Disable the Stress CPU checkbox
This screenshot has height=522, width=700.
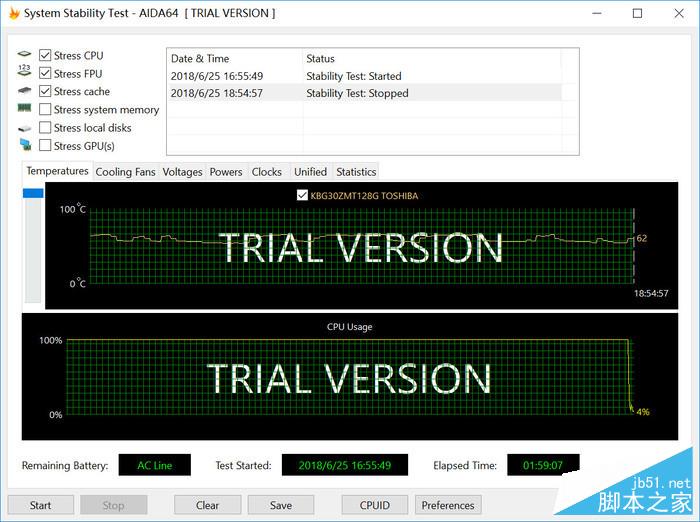45,55
